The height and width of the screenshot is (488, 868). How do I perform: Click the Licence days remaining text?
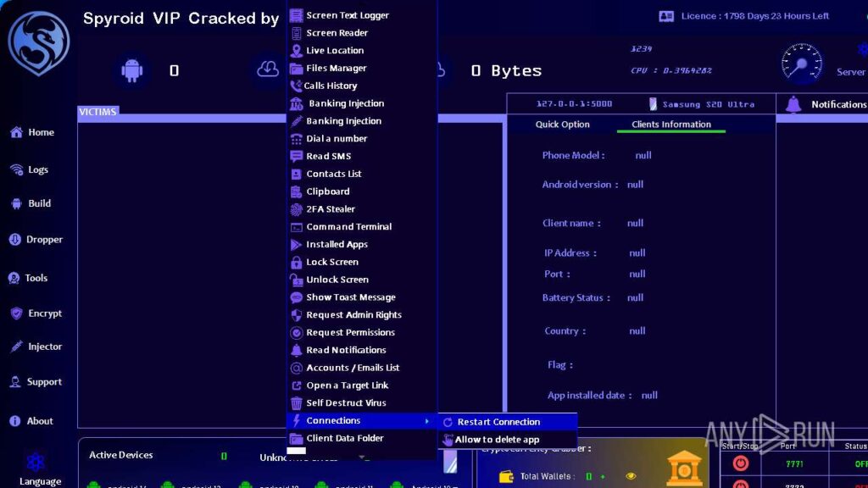(755, 16)
